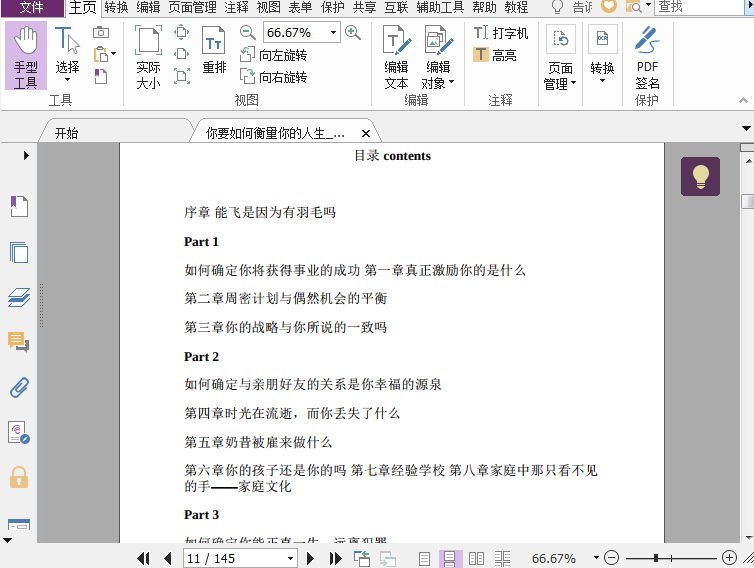Screen dimensions: 754x568
Task: Click the Bookmark icon in 工具 group
Action: 101,76
